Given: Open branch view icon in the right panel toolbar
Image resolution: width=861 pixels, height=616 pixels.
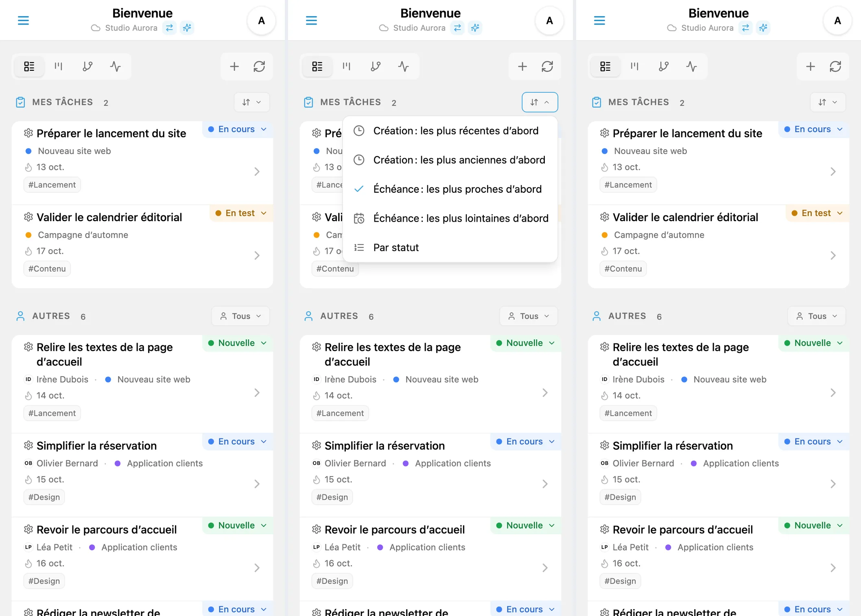Looking at the screenshot, I should (x=663, y=66).
